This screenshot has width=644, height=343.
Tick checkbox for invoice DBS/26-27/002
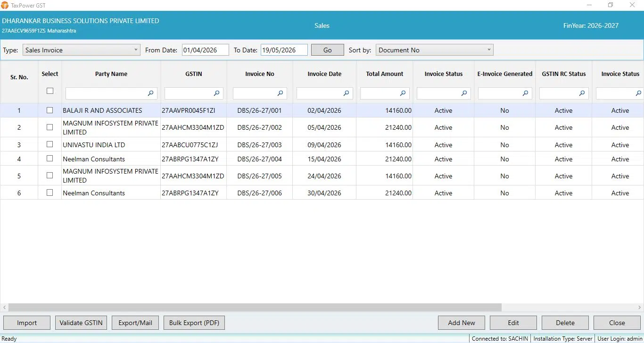(50, 127)
